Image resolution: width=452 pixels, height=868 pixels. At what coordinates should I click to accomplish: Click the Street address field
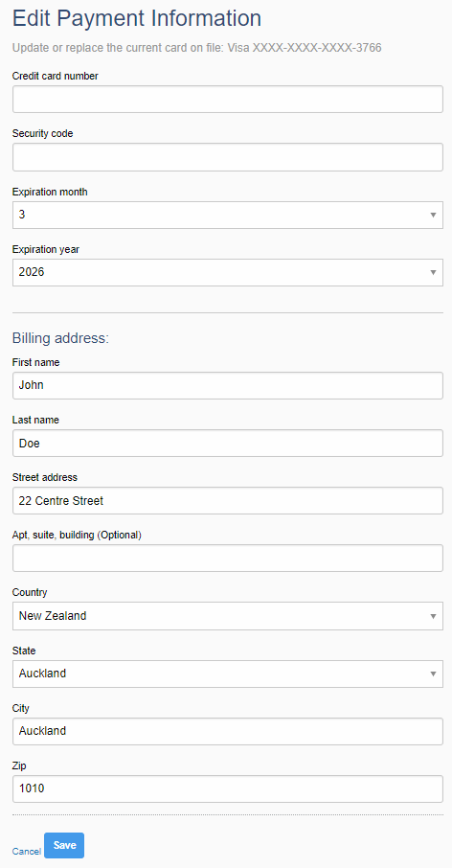pos(227,500)
